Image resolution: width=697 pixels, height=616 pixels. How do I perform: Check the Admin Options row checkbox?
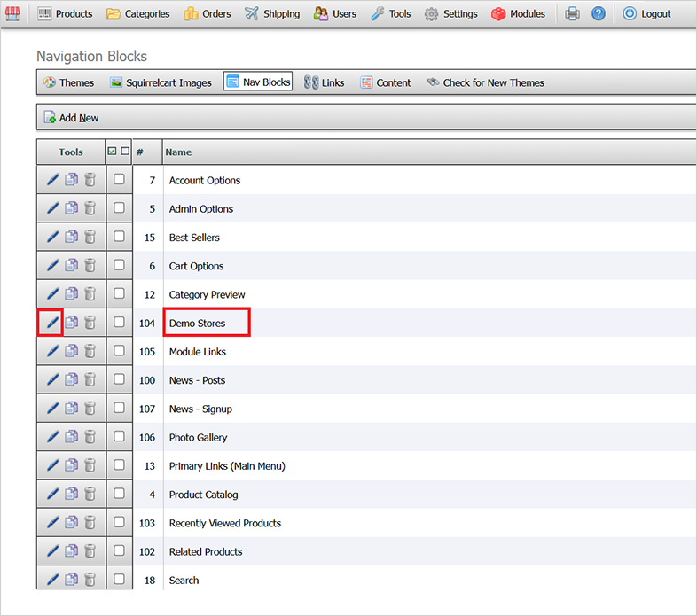(119, 208)
